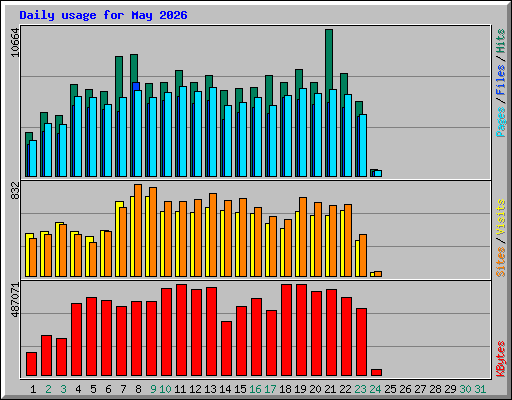
Task: Click the cyan pages bar for day 24
Action: point(378,173)
